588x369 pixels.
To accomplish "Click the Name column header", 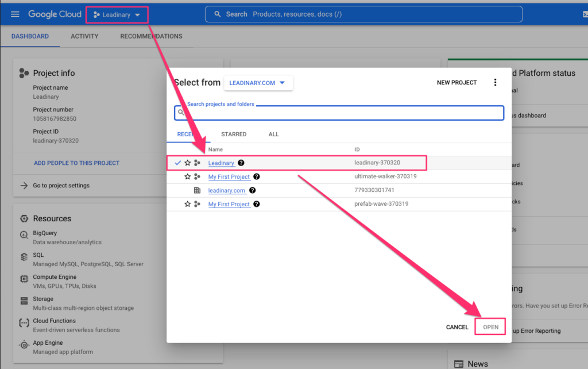I will pos(215,149).
